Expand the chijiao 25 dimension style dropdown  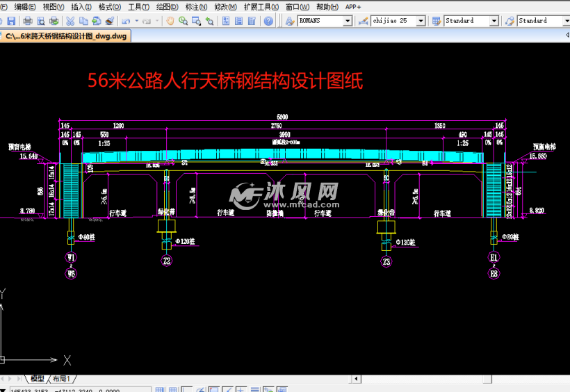coord(421,21)
